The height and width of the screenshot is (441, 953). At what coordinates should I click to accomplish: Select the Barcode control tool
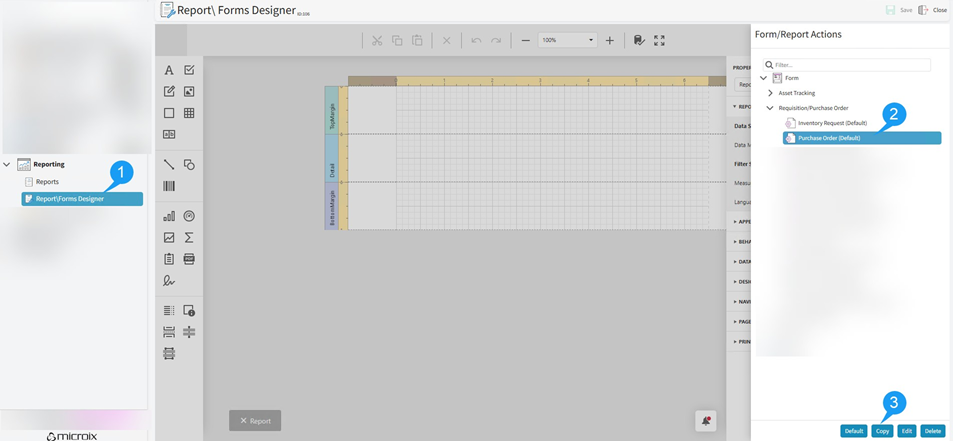point(169,186)
